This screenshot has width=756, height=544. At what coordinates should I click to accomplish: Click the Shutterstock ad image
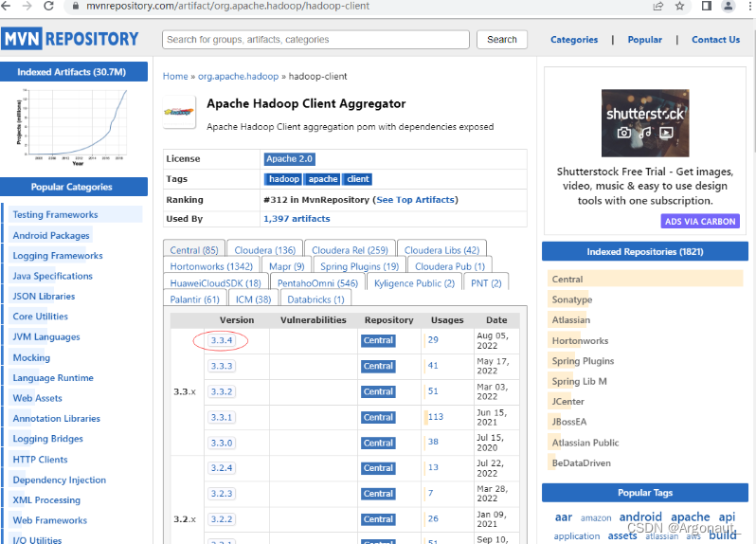pos(645,123)
